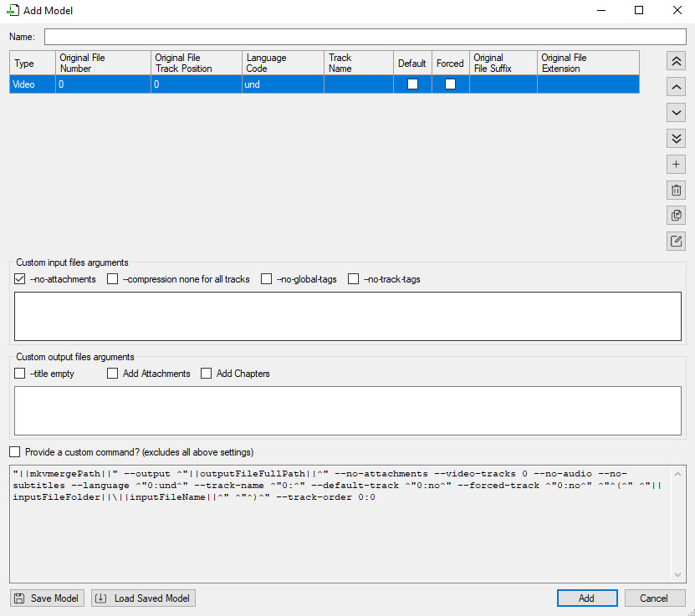Select the Video type cell

point(33,84)
